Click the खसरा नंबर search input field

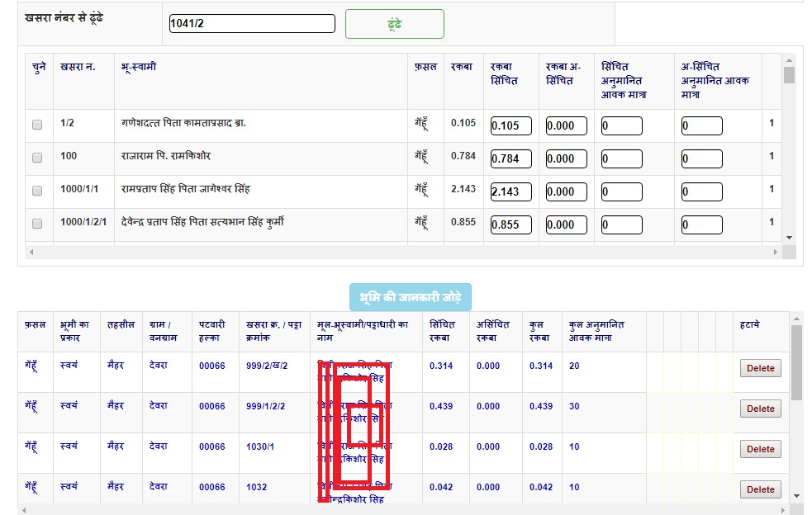(x=252, y=24)
